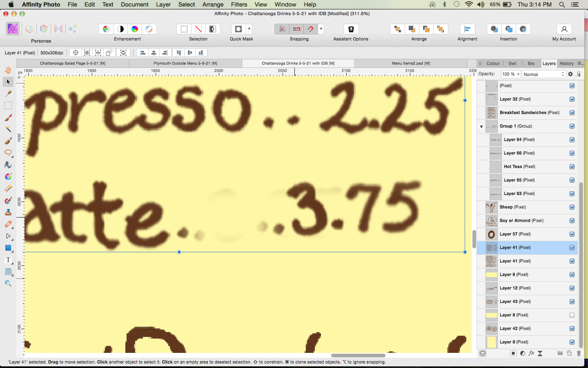Viewport: 588px width, 368px height.
Task: Apply Auto White Balance enhancement
Action: click(149, 29)
